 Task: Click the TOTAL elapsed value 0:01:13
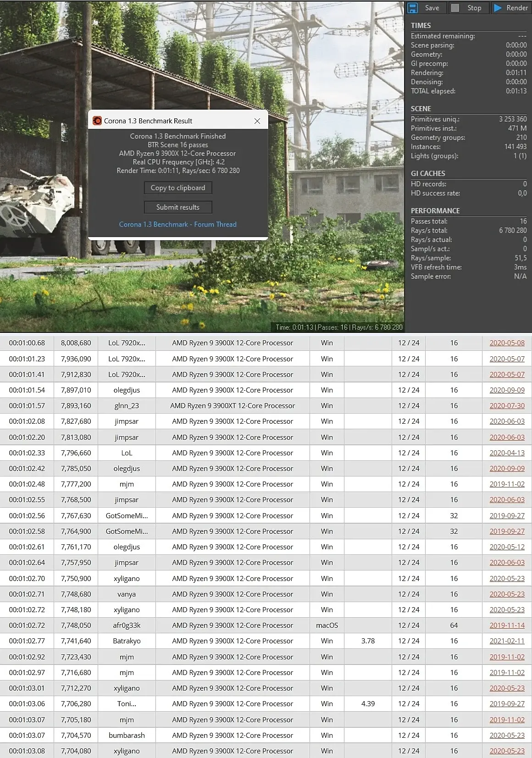tap(516, 91)
